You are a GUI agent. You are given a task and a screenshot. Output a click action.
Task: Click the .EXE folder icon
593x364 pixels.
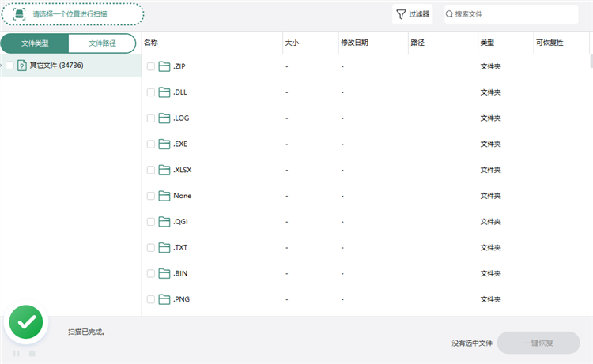point(164,144)
